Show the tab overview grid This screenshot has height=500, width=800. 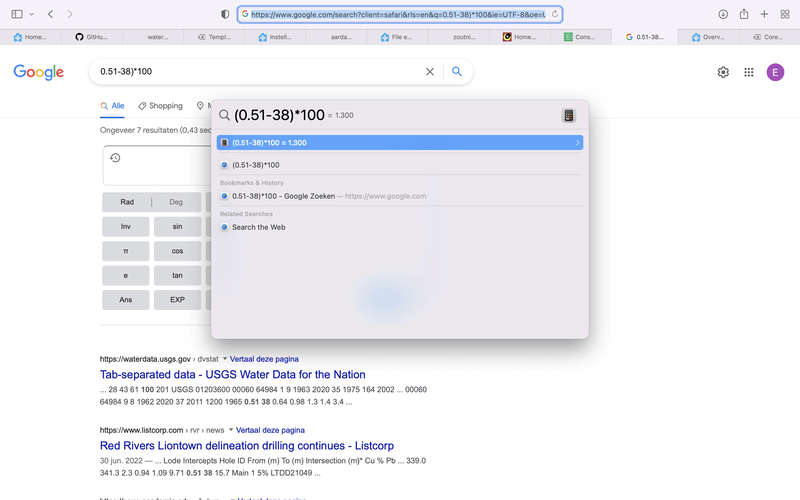click(x=785, y=14)
